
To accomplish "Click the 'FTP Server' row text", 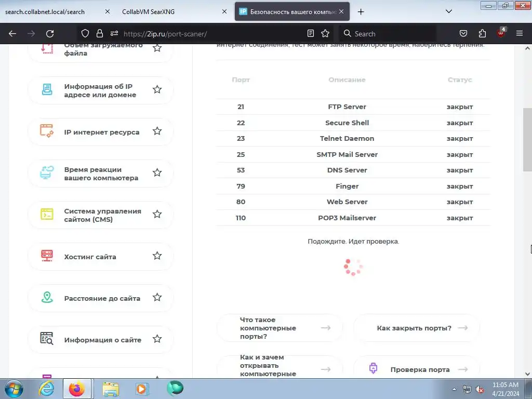I will 347,107.
